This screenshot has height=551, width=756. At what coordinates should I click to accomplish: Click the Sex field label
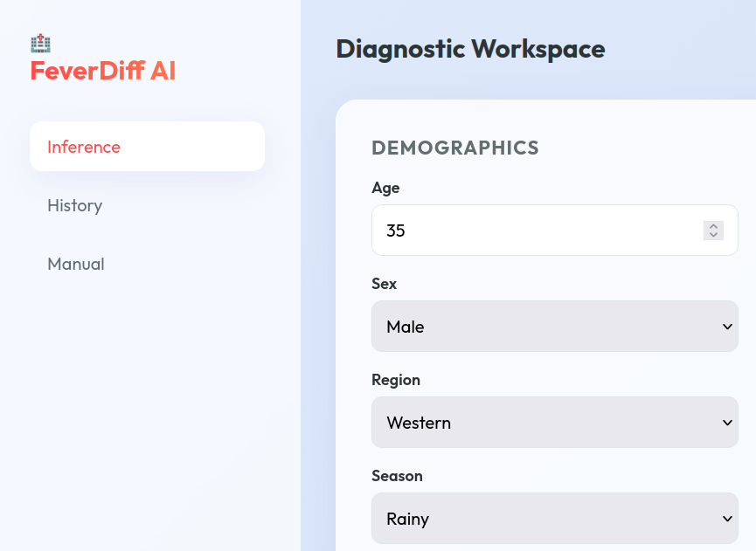(384, 284)
